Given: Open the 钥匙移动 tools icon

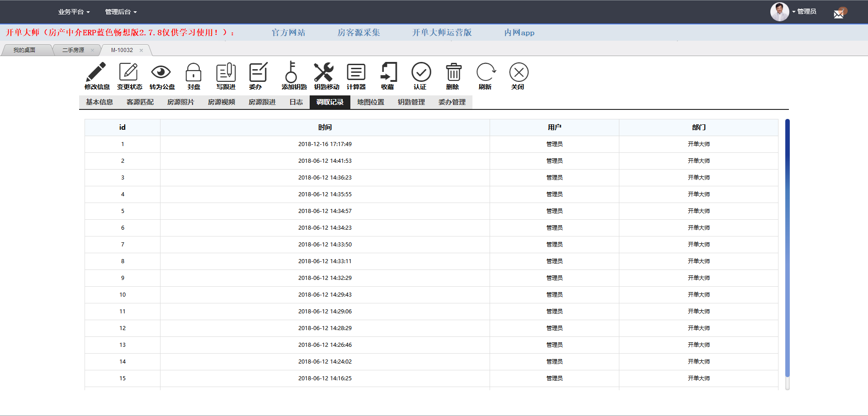Looking at the screenshot, I should click(x=324, y=72).
